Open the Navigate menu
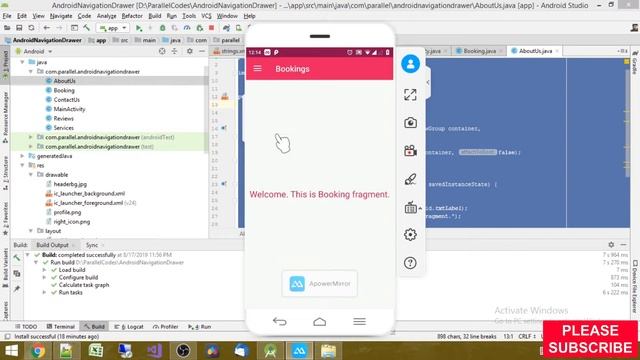Image resolution: width=640 pixels, height=360 pixels. pyautogui.click(x=61, y=16)
